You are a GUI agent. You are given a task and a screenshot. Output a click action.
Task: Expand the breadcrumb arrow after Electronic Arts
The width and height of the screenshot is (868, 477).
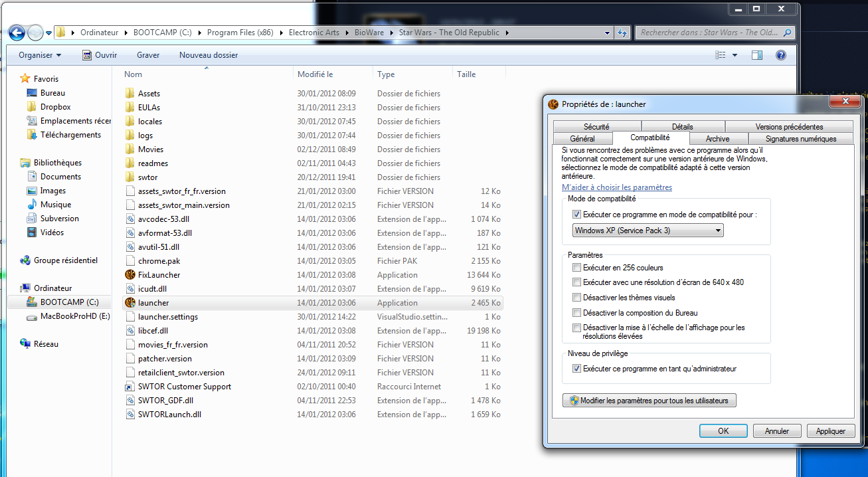pos(347,33)
